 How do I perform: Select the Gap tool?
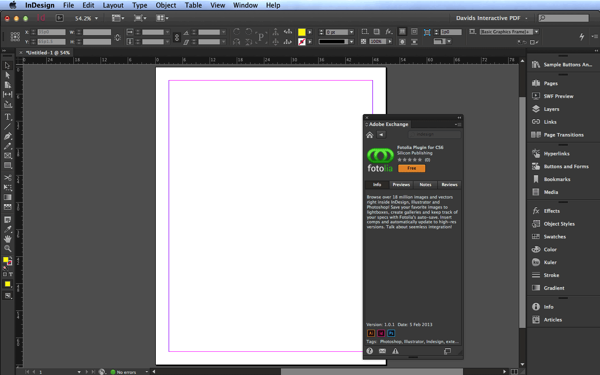(7, 94)
